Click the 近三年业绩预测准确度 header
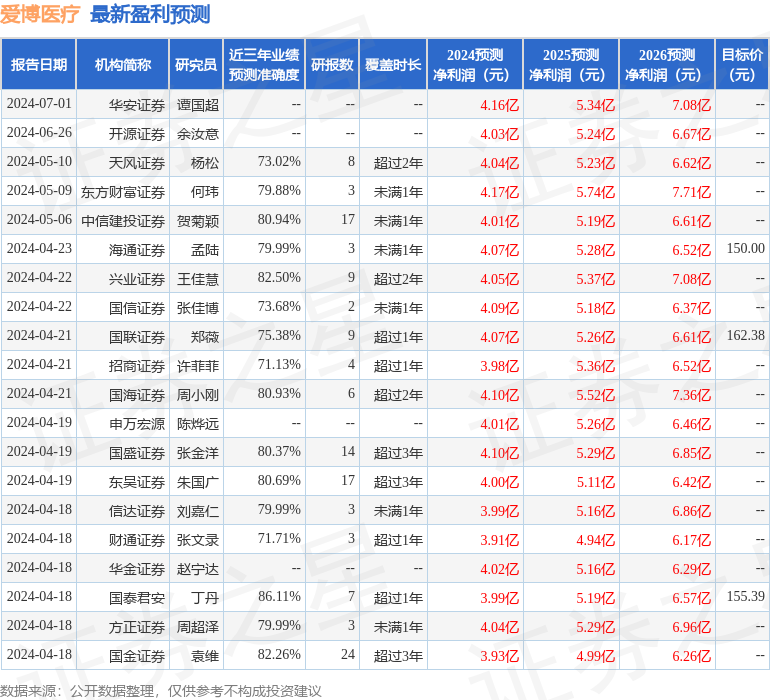This screenshot has height=700, width=770. point(264,65)
